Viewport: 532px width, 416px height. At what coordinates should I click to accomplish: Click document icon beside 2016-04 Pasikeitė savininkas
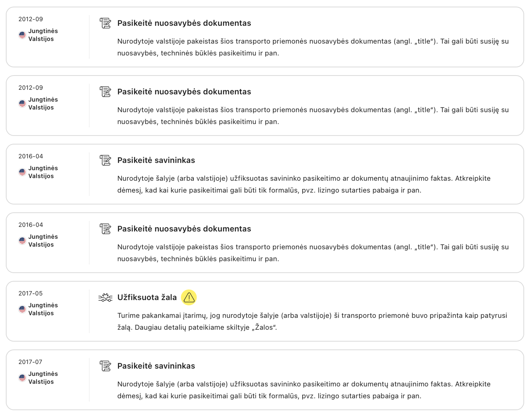click(105, 160)
